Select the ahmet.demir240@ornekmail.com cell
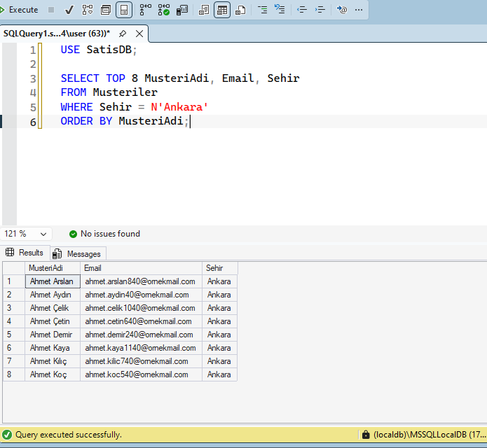The image size is (487, 448). tap(141, 335)
